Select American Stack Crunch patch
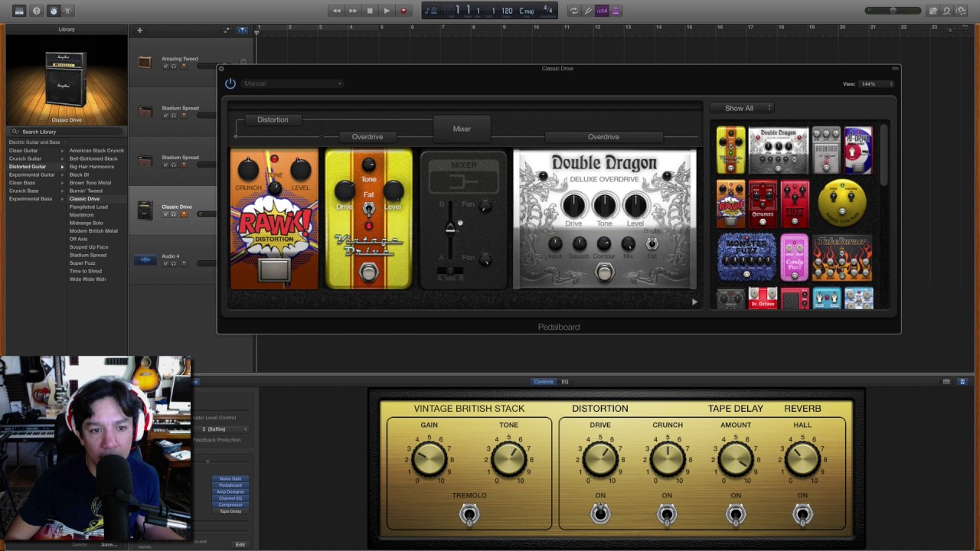 96,151
